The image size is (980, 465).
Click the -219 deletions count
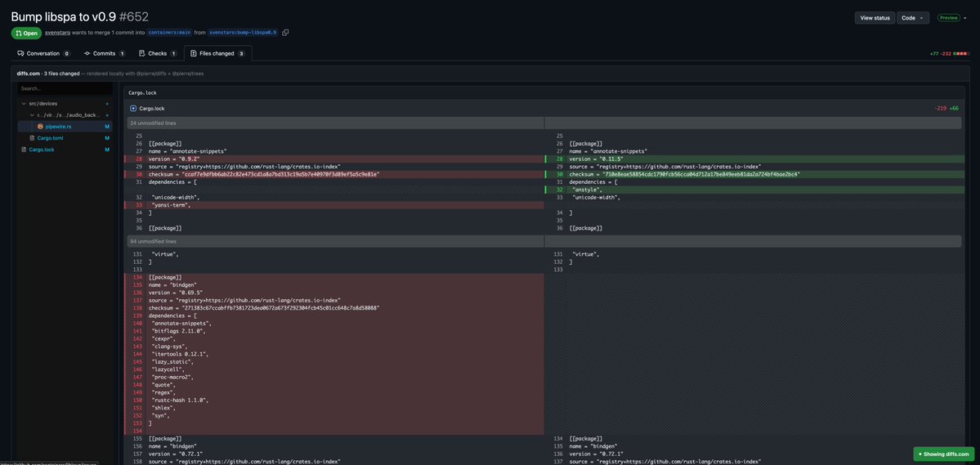pyautogui.click(x=940, y=109)
